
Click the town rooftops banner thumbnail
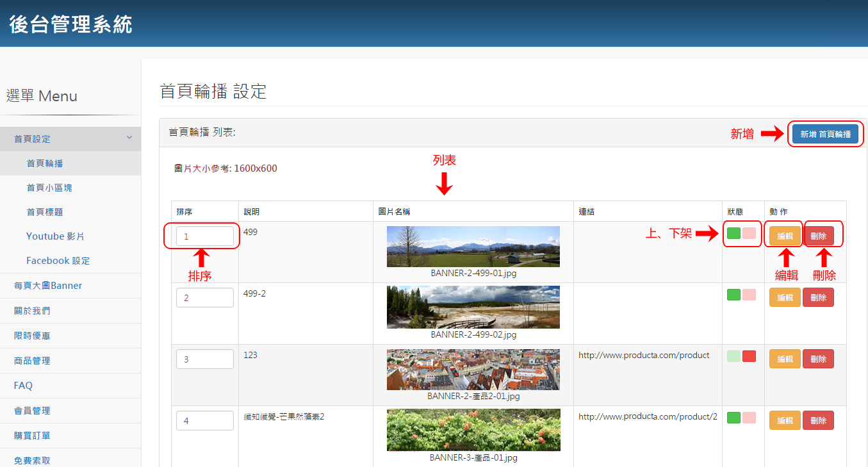pos(473,370)
